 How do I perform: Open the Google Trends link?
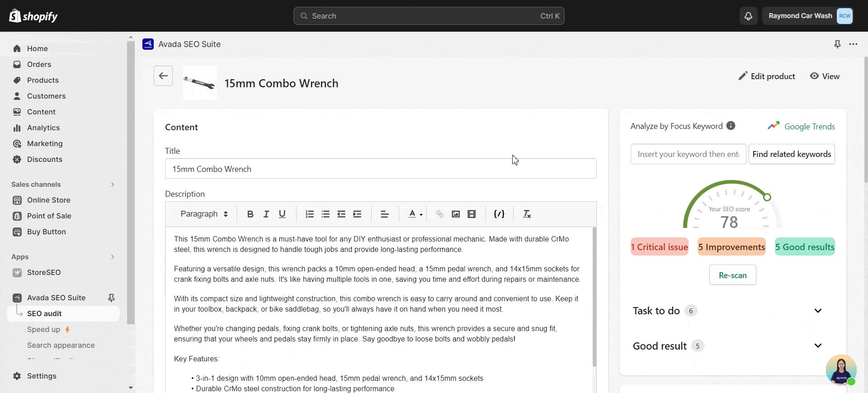point(801,126)
